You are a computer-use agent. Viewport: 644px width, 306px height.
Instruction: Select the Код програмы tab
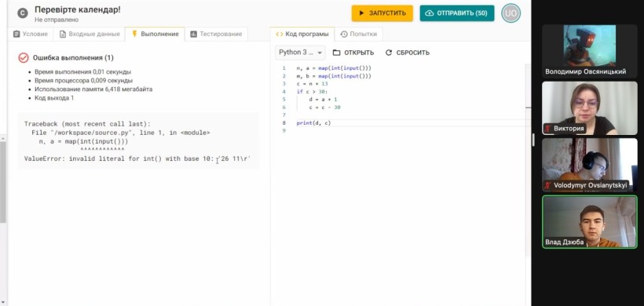pos(302,34)
